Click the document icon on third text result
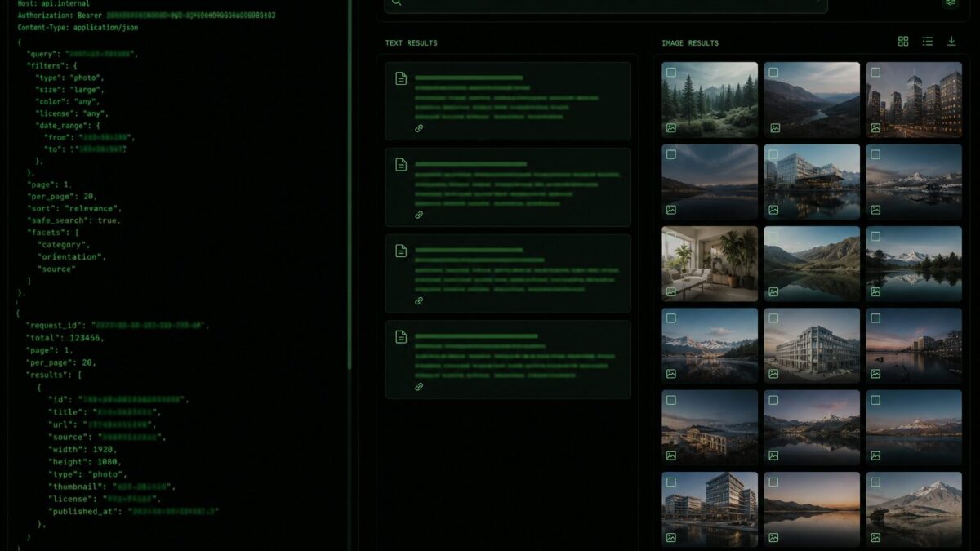 point(401,251)
